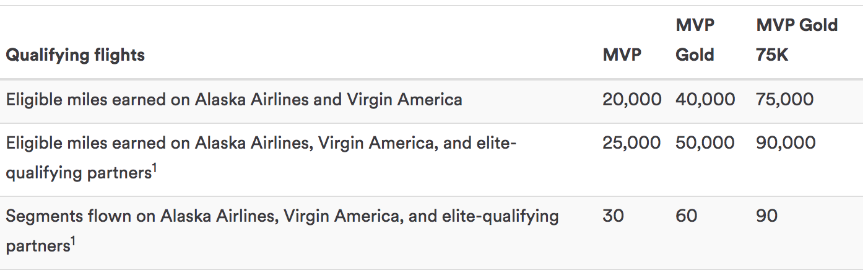Select the 50,000 miles MVP Gold cell

(x=705, y=143)
